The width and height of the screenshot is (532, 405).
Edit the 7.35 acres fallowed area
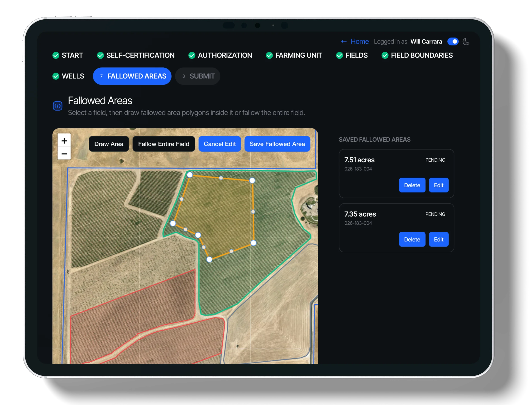click(439, 239)
